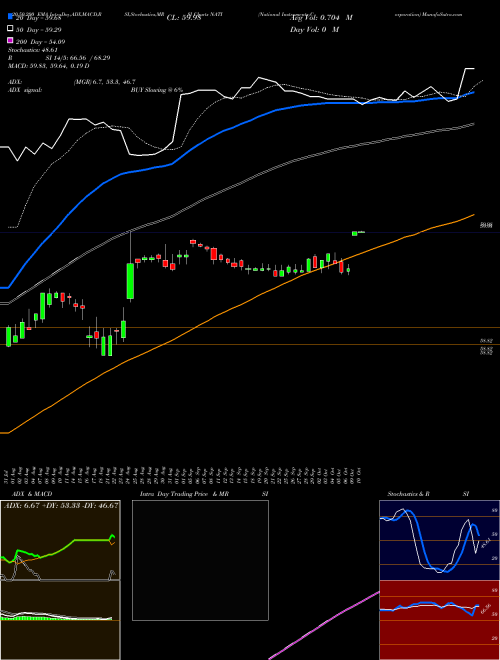The height and width of the screenshot is (660, 500).
Task: Click the latest gap-up green candle near 59.98
Action: coord(354,233)
